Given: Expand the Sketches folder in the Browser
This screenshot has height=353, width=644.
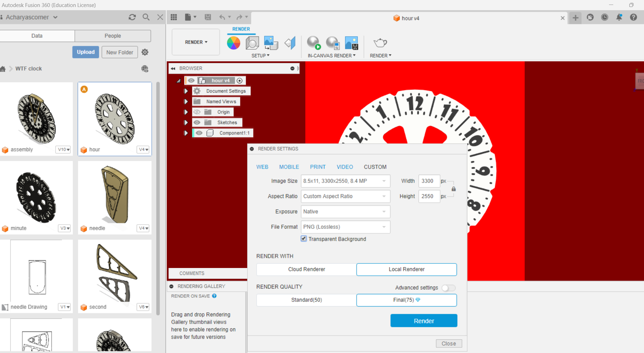Looking at the screenshot, I should 186,122.
